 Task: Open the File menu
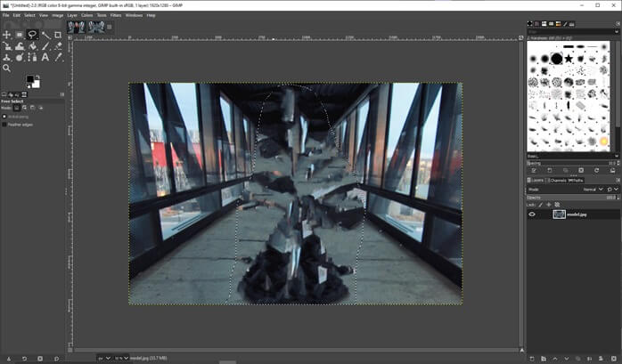coord(5,15)
